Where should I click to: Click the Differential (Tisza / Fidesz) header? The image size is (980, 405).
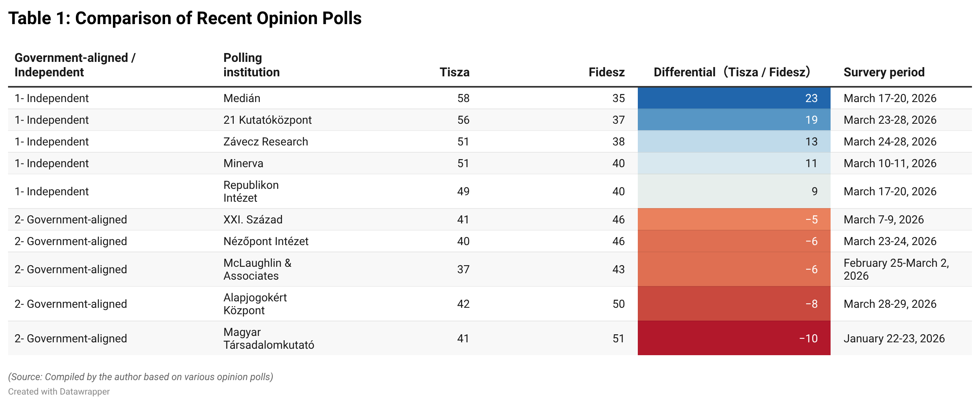click(732, 72)
